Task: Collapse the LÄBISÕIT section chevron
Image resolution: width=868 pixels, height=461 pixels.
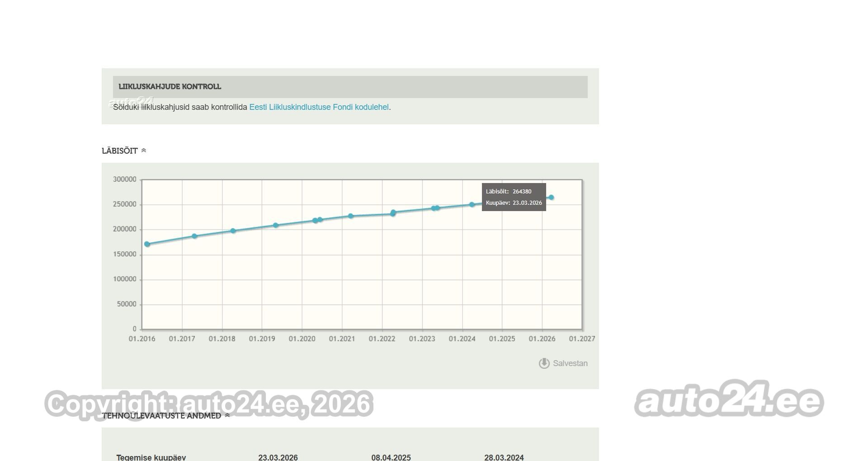Action: [x=144, y=151]
